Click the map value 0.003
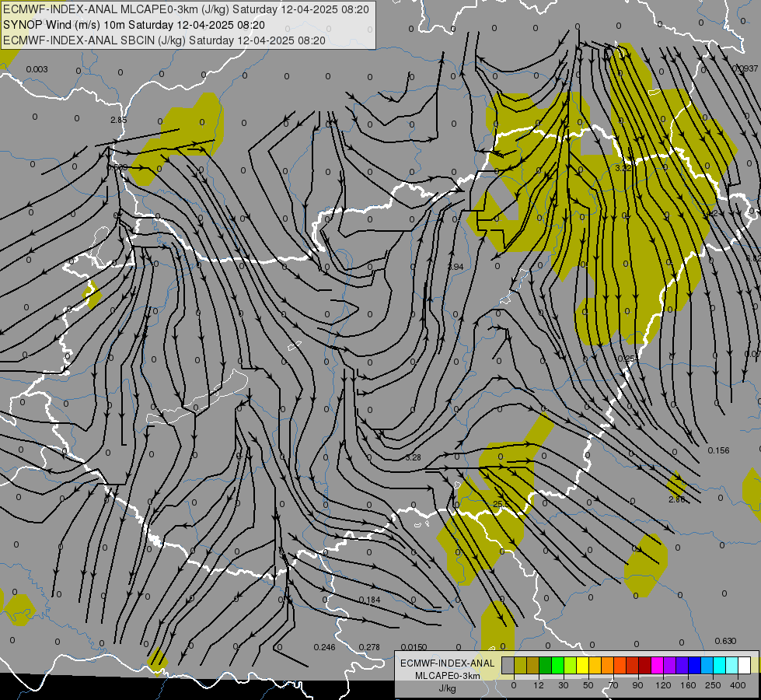 (x=37, y=69)
